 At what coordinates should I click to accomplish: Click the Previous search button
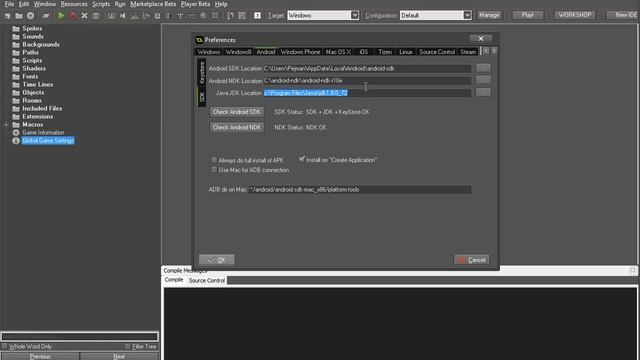click(40, 356)
